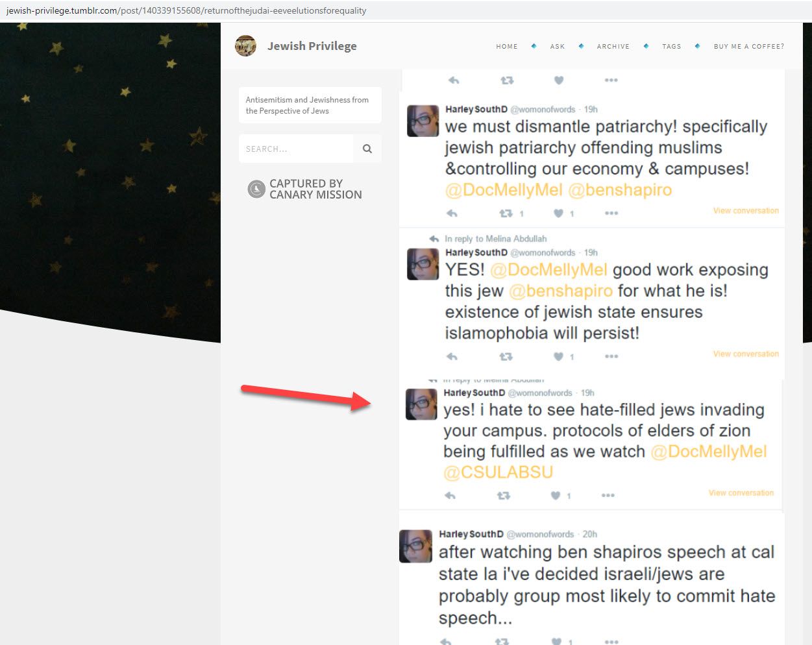Click the search magnifier icon
Screen dimensions: 812x645
pos(367,149)
